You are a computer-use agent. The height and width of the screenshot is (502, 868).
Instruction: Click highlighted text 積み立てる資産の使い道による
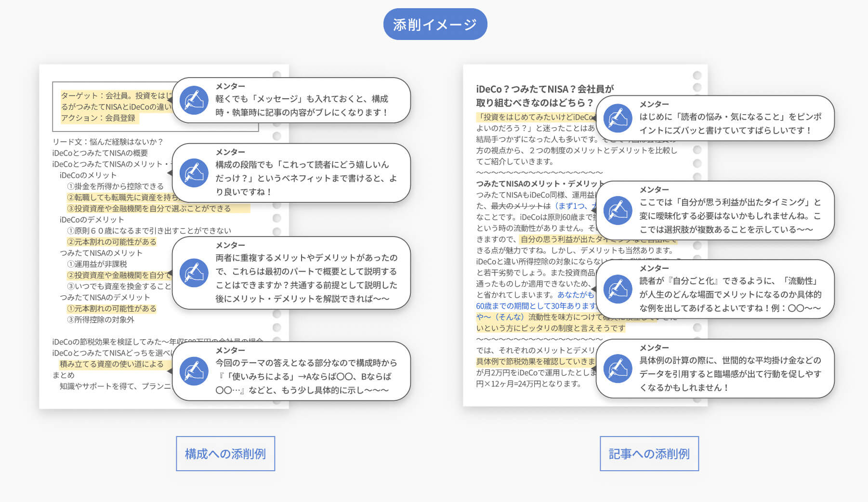[x=111, y=364]
